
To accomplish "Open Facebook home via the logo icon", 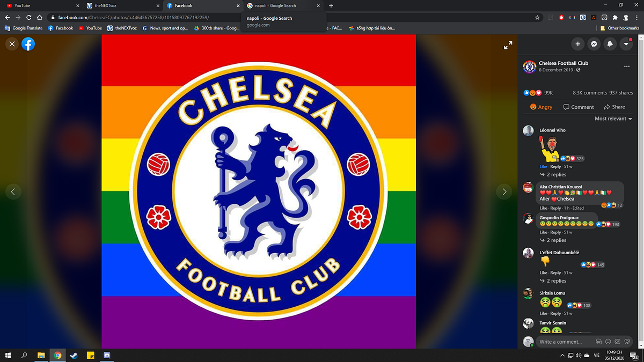I will click(28, 44).
